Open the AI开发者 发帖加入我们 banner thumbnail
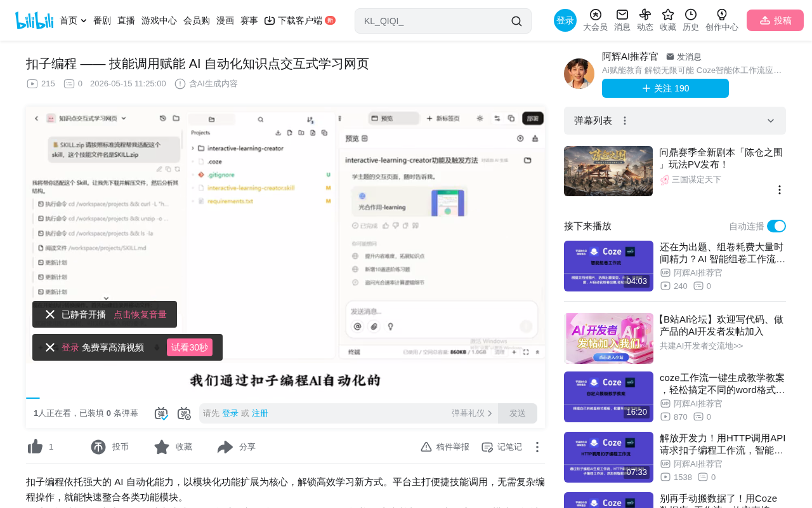The width and height of the screenshot is (812, 508). coord(608,338)
